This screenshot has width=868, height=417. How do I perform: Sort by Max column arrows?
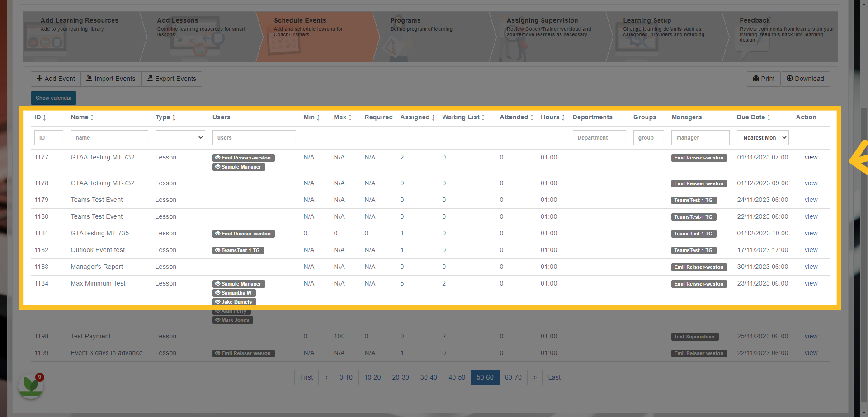coord(350,117)
